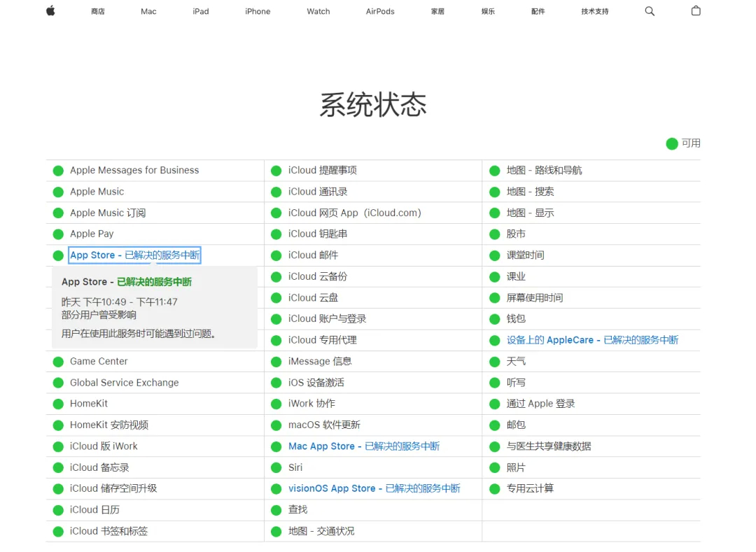
Task: Collapse the App Store 已解决的服务中断 link
Action: (134, 255)
